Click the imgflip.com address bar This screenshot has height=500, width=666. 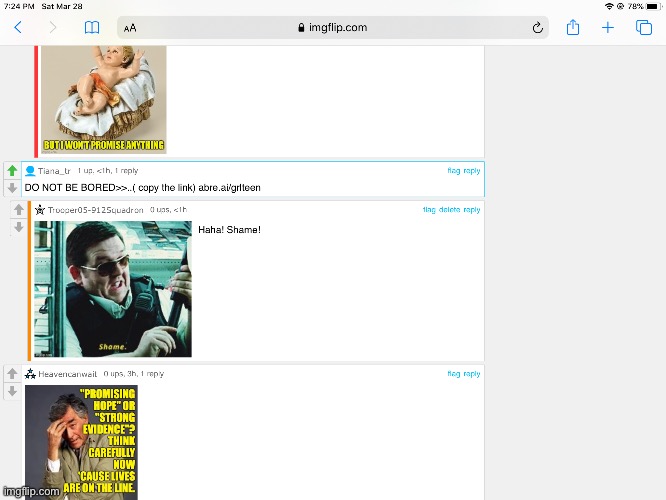pyautogui.click(x=333, y=28)
